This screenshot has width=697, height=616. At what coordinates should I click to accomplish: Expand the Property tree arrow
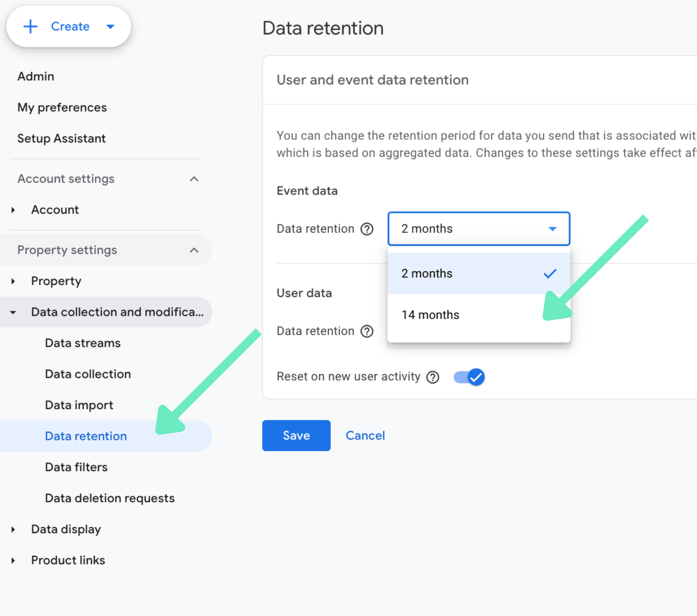[x=13, y=281]
